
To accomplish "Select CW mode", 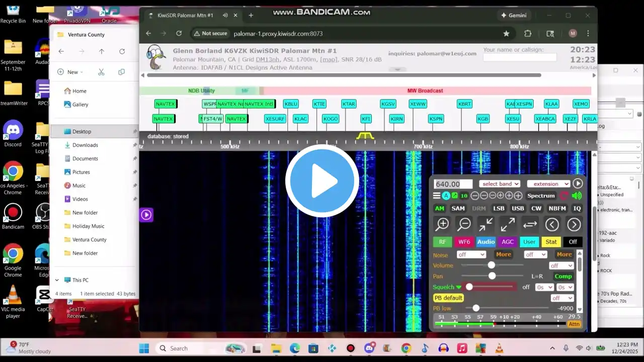I will coord(536,208).
